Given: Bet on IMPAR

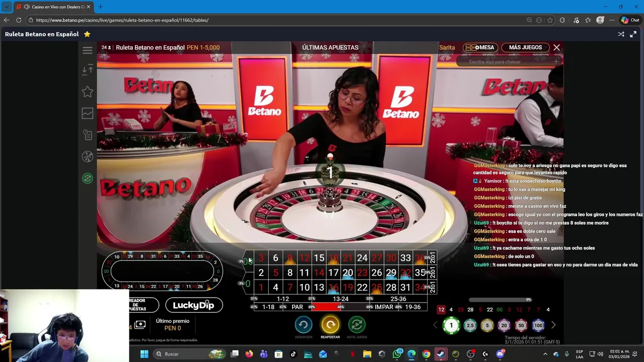Looking at the screenshot, I should click(384, 307).
